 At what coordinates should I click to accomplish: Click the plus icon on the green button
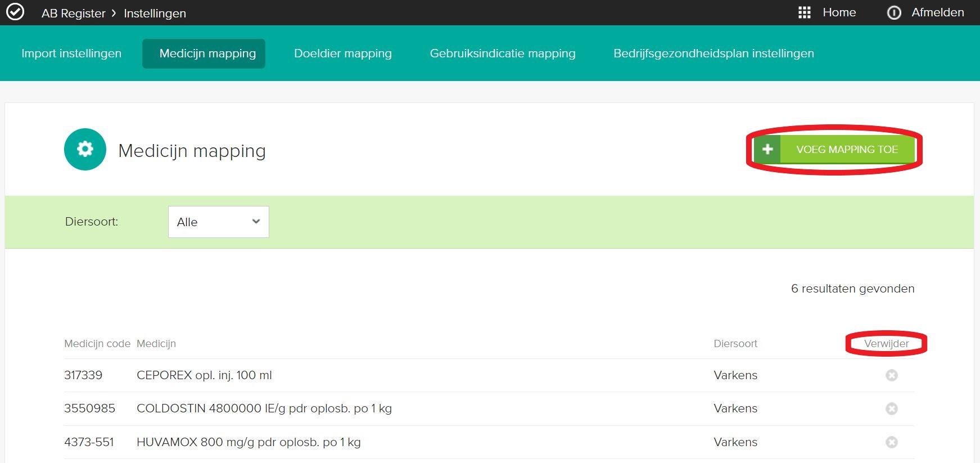767,150
